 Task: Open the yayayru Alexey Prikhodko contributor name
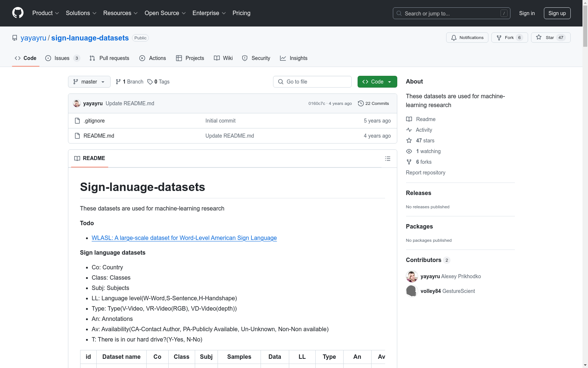coord(451,276)
